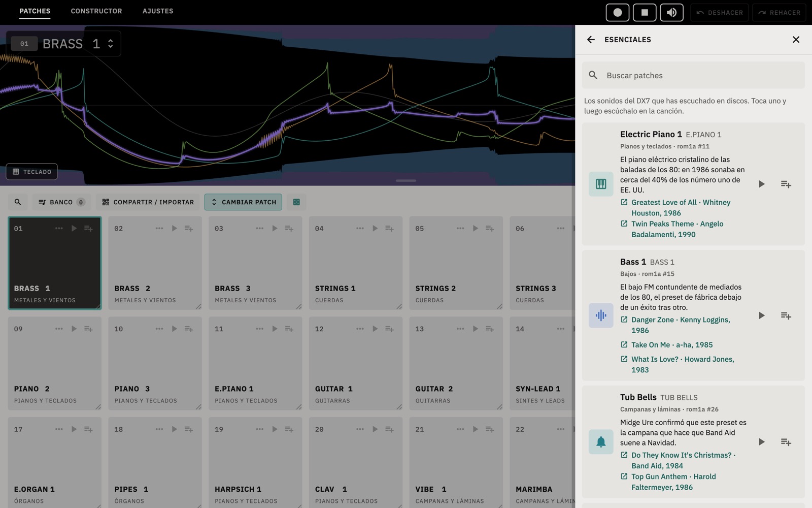Open the Banco queue button
The image size is (812, 508).
[x=62, y=202]
